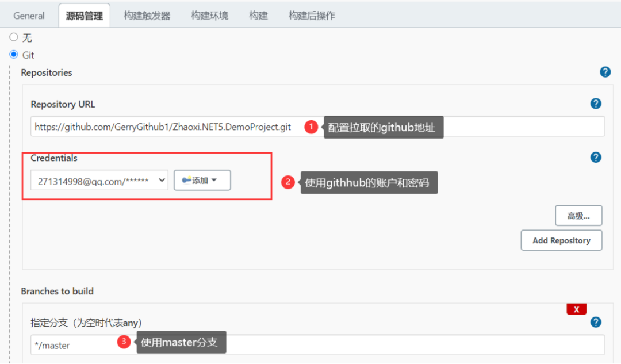The height and width of the screenshot is (364, 621).
Task: Open help icon beside Credentials
Action: [x=596, y=158]
